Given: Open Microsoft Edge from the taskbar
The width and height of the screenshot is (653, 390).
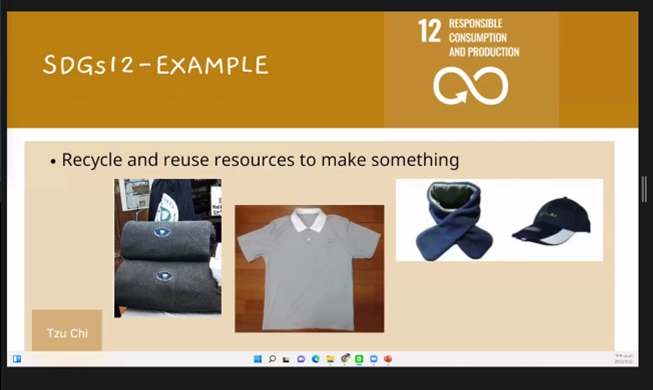Looking at the screenshot, I should 316,359.
